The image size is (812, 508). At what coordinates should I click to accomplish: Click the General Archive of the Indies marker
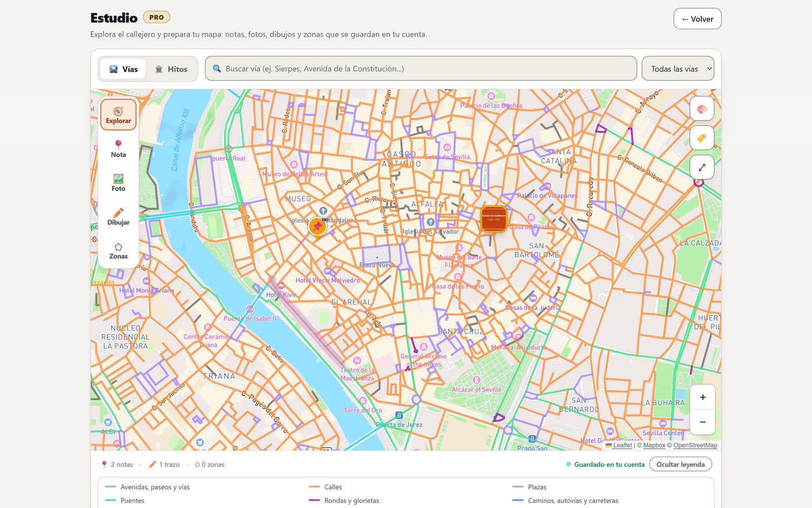coord(423,347)
